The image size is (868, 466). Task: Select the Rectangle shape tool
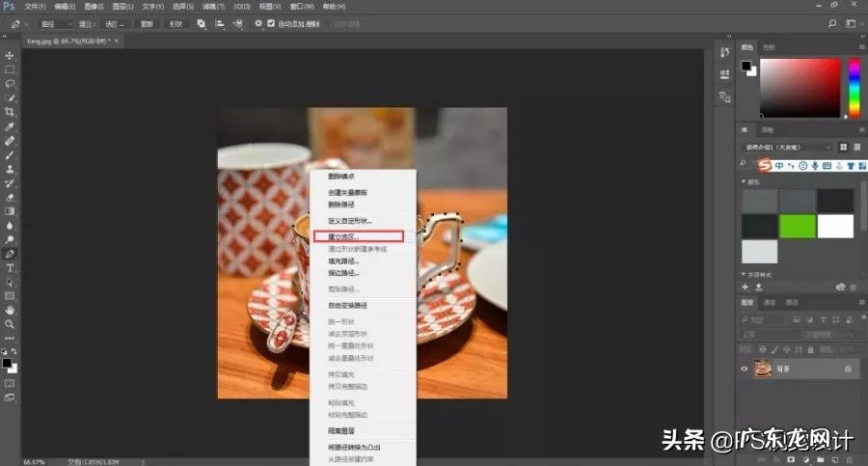pyautogui.click(x=10, y=296)
